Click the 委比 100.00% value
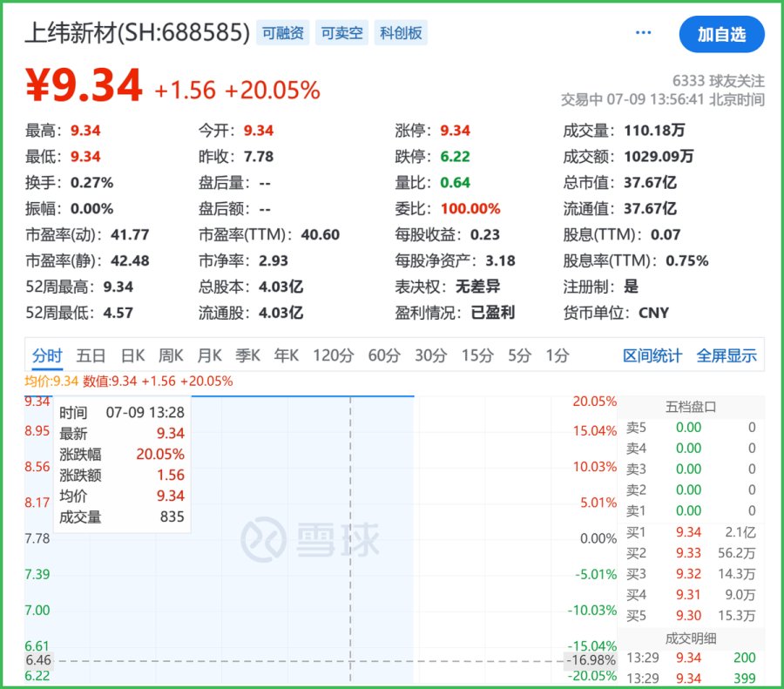 [x=470, y=208]
